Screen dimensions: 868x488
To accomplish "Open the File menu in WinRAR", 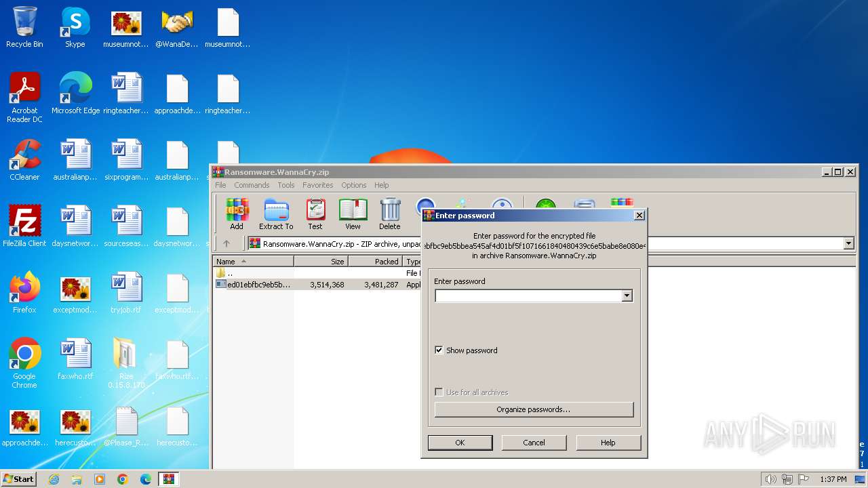I will pyautogui.click(x=220, y=185).
